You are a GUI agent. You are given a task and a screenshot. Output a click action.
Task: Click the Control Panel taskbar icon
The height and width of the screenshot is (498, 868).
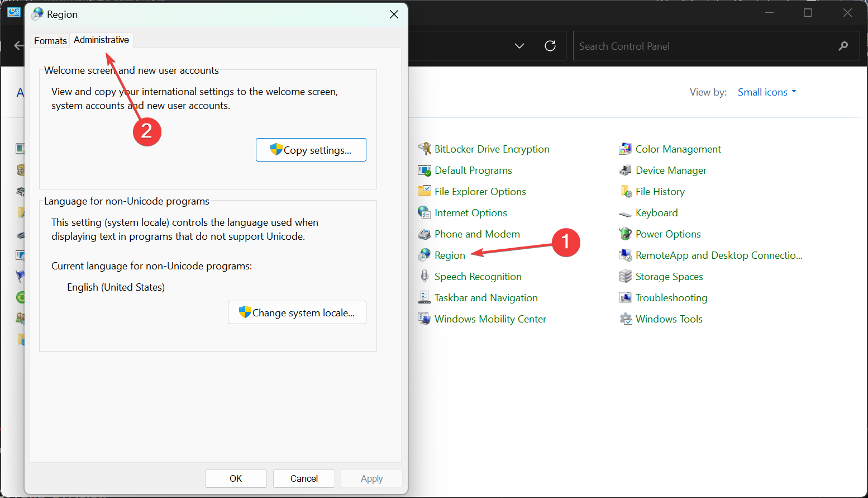pyautogui.click(x=13, y=12)
